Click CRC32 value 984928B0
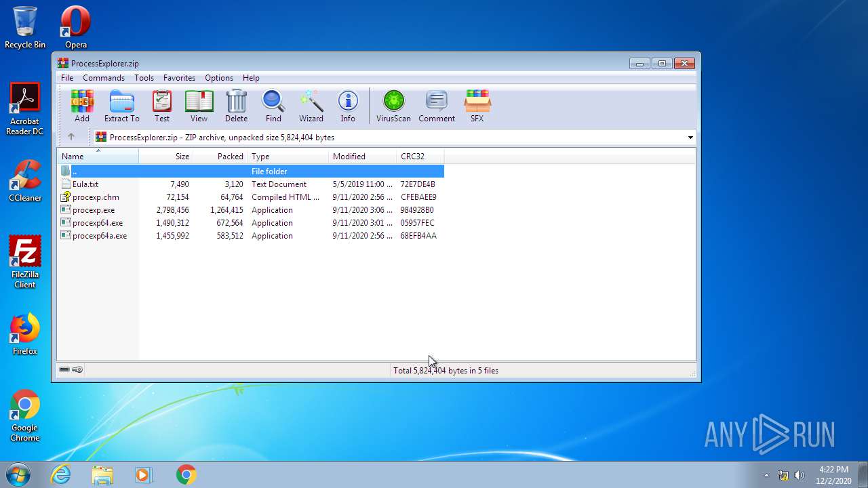868x488 pixels. click(x=417, y=210)
